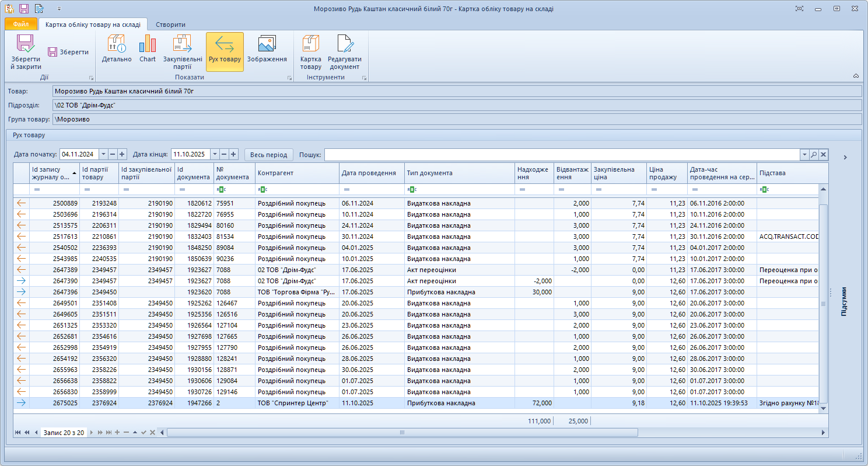Open the Картка товару tool
This screenshot has height=466, width=868.
310,51
